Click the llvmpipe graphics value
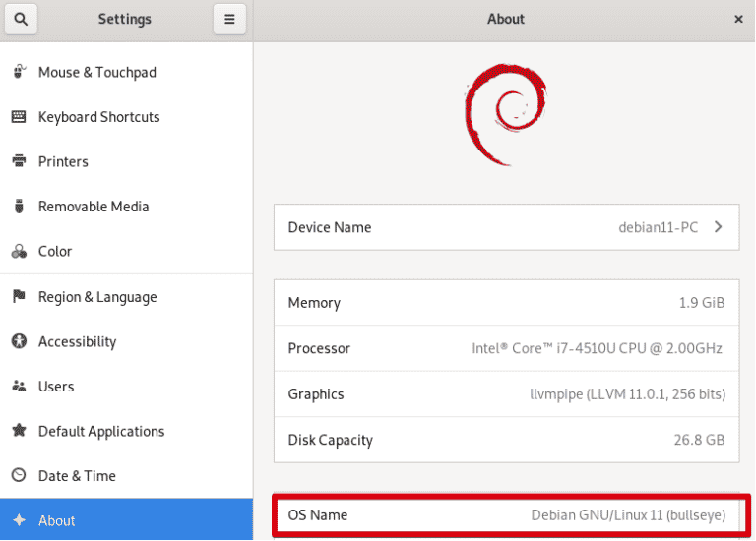The height and width of the screenshot is (541, 756). pos(627,394)
